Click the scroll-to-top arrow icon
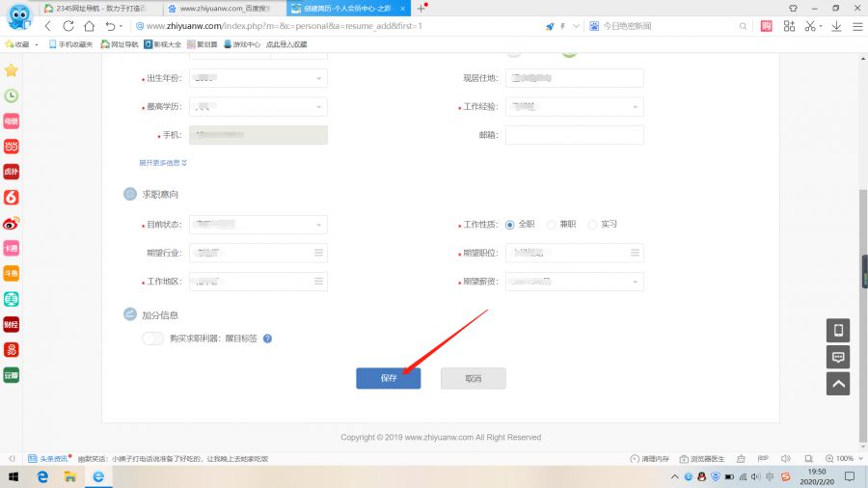 tap(838, 383)
